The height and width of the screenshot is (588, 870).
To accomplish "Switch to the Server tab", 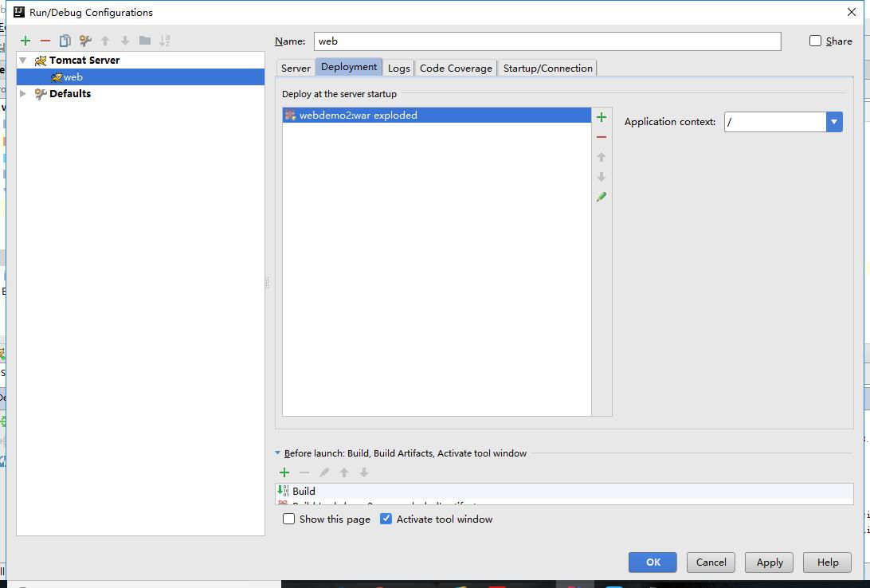I will [296, 69].
